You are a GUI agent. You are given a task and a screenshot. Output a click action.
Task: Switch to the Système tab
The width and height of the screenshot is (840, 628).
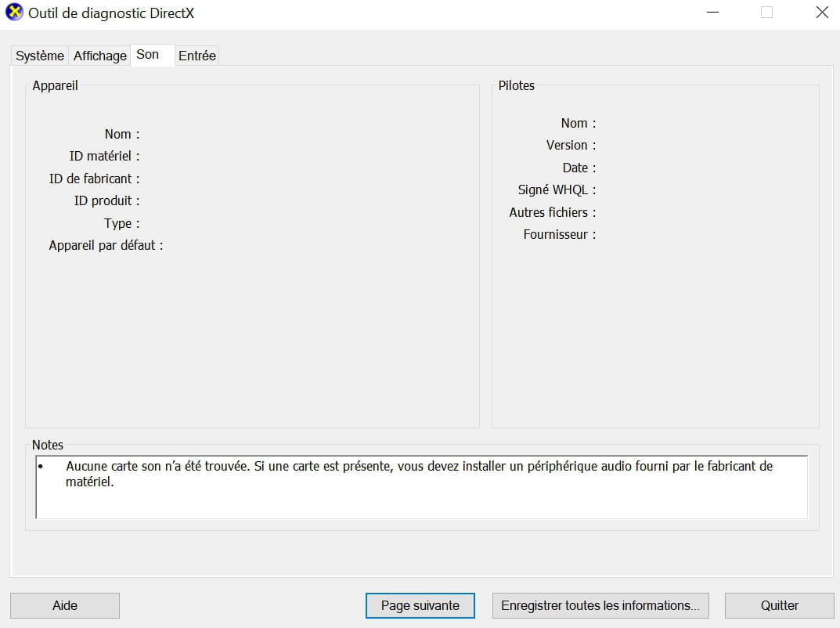40,56
